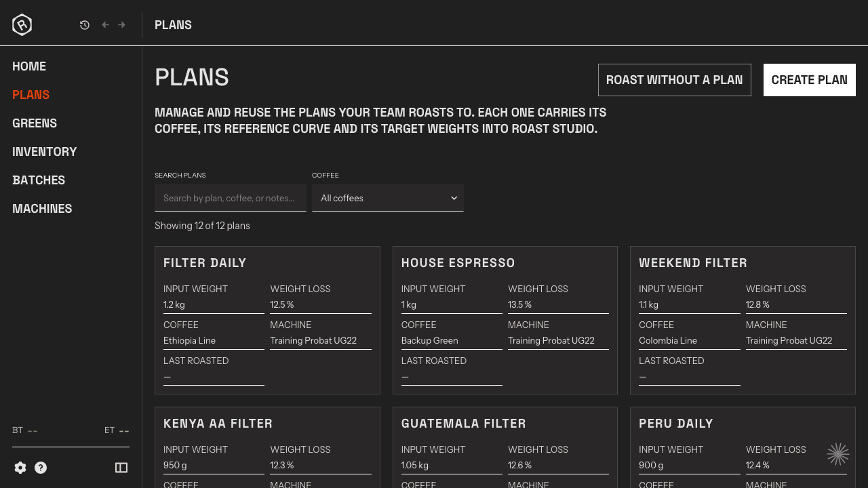The image size is (868, 488).
Task: Focus the Search Plans input field
Action: click(x=231, y=198)
